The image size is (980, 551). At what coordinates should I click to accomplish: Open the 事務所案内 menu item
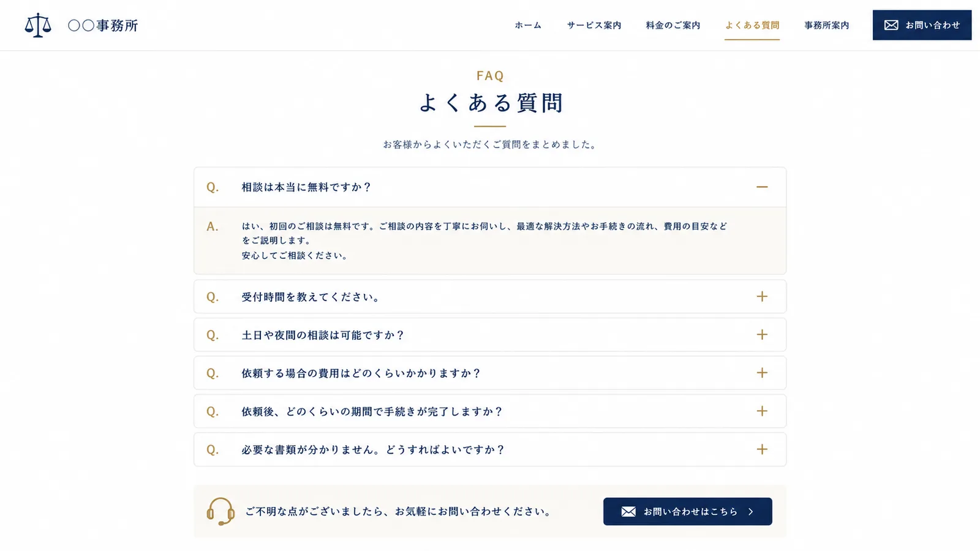click(827, 25)
